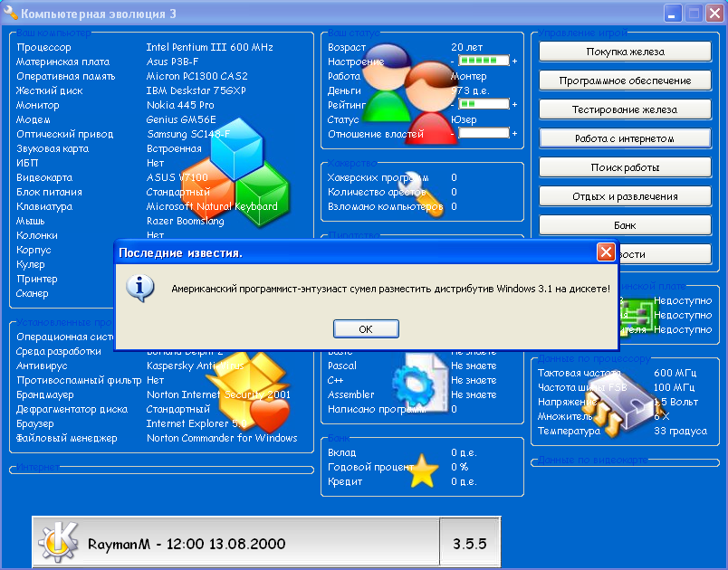
Task: Click the Антивирус label
Action: click(x=42, y=366)
